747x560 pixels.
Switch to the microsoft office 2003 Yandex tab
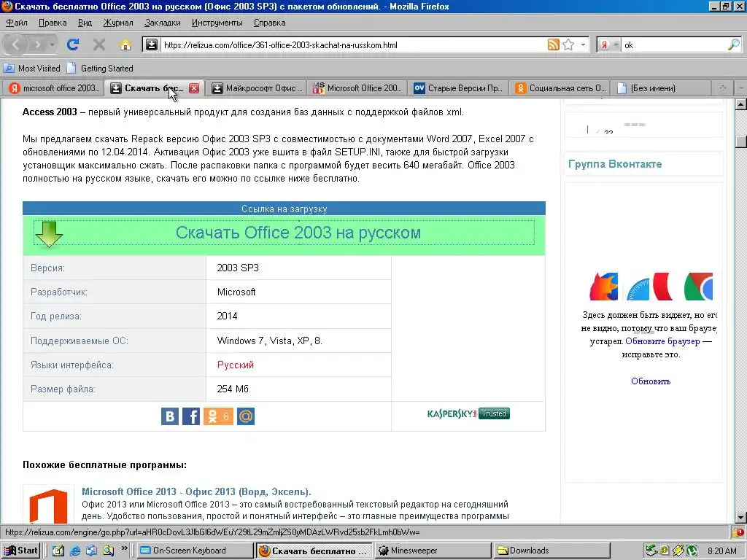(53, 88)
